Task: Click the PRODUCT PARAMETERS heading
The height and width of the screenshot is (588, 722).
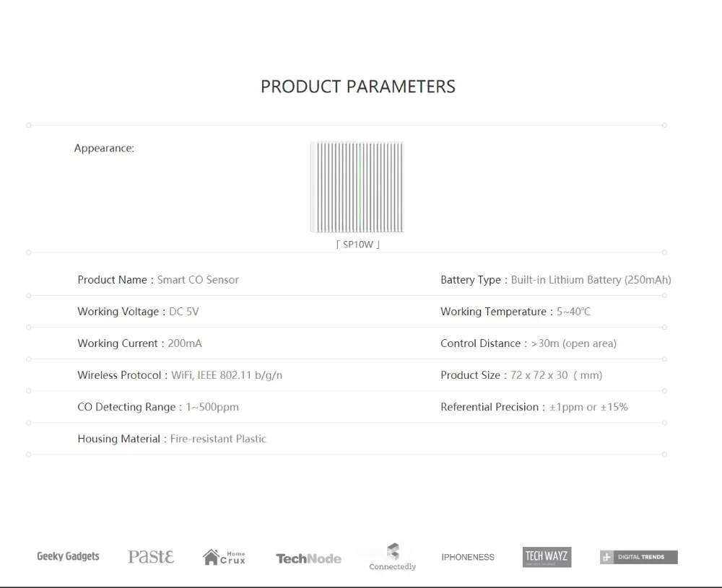Action: (x=358, y=87)
